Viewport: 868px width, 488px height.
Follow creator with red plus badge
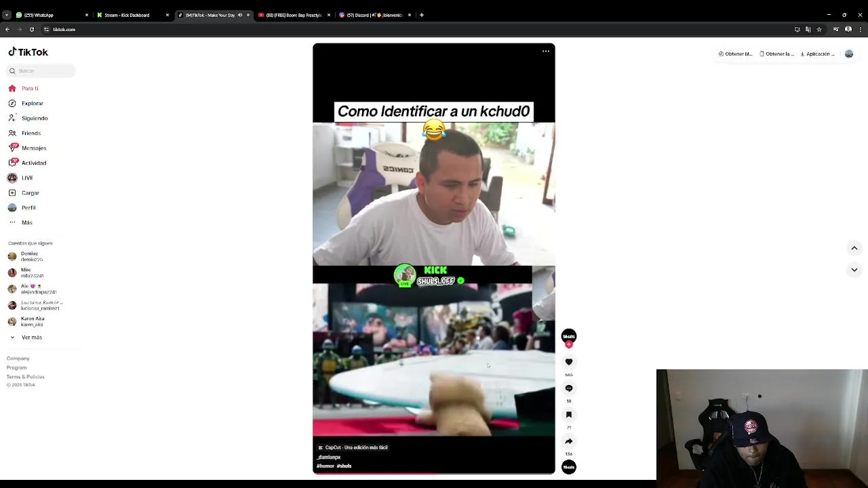(x=569, y=344)
